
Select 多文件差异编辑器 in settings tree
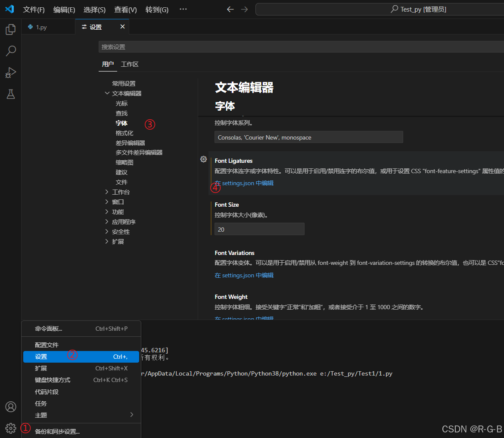pos(139,152)
